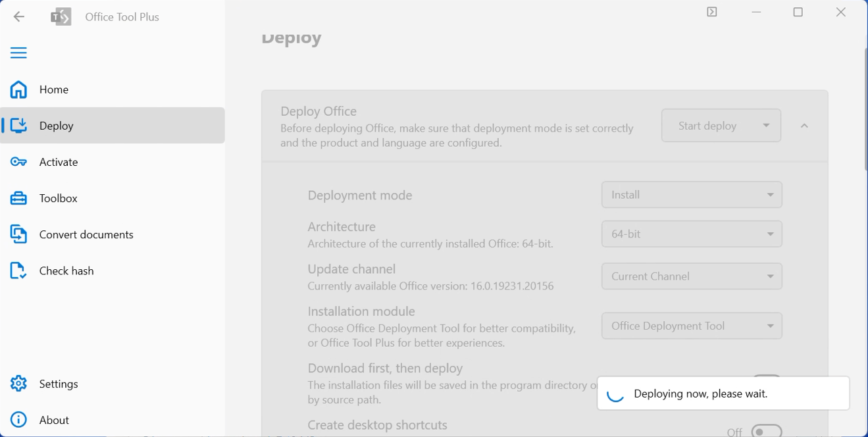Open the Architecture 64-bit dropdown
Screen dimensions: 868x437
(x=692, y=234)
